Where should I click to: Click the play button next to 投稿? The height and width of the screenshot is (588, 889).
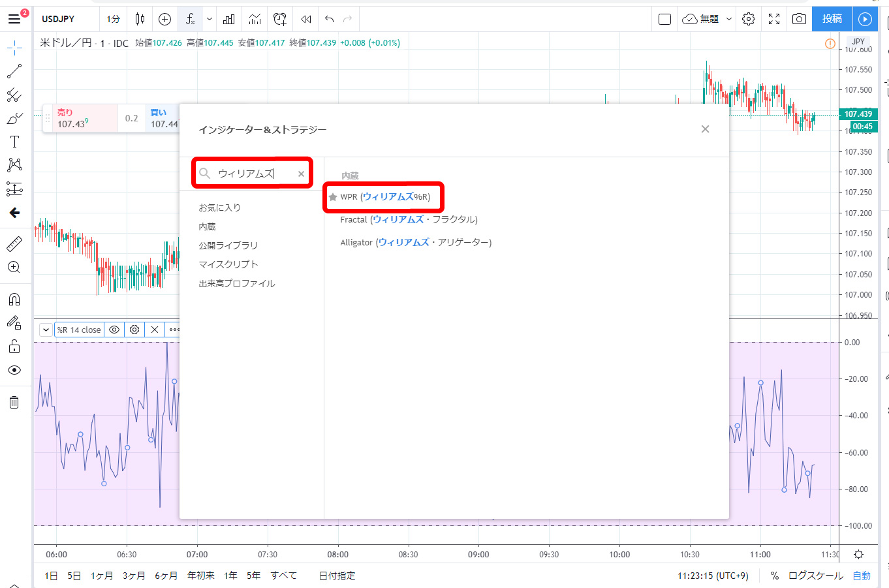click(865, 19)
